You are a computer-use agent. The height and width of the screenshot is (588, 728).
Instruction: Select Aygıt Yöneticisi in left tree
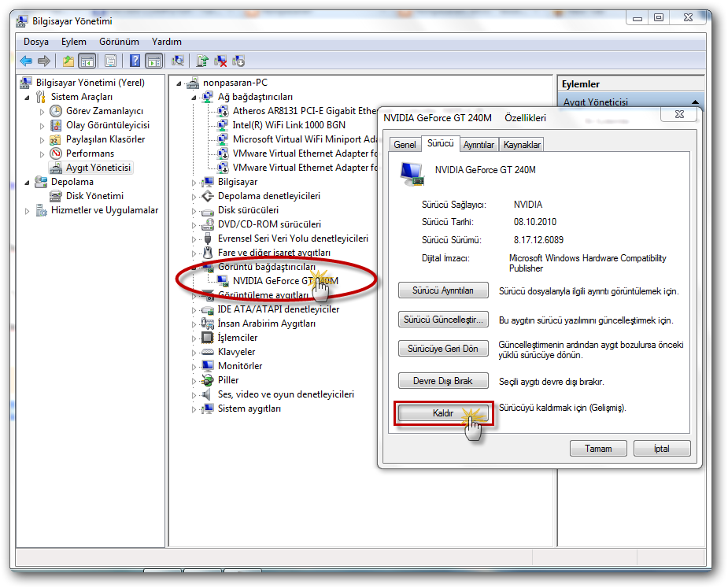98,168
